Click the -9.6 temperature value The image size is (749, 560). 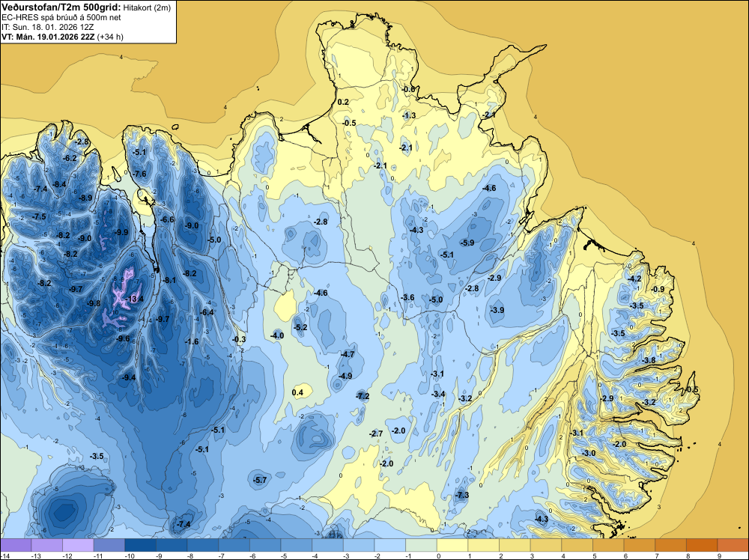[x=123, y=338]
